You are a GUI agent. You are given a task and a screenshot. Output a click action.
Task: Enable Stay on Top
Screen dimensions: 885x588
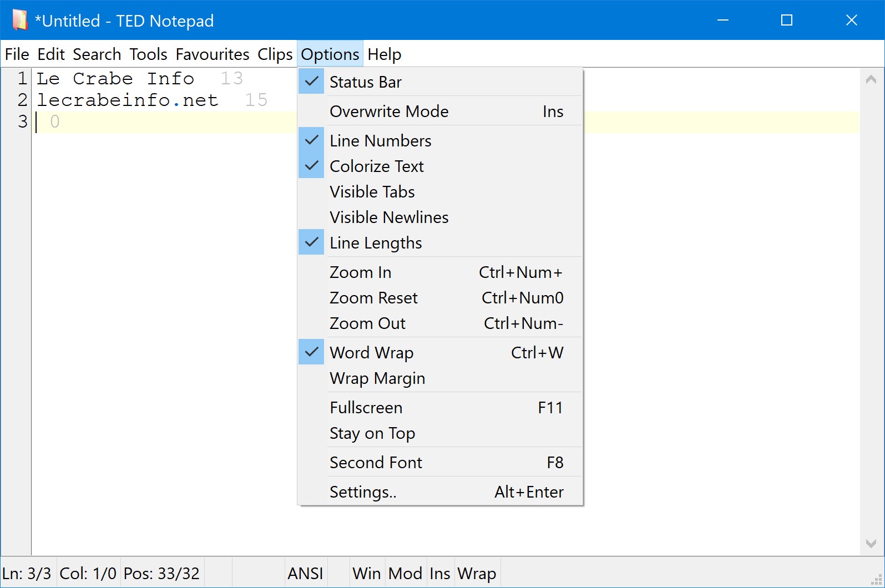[441, 433]
